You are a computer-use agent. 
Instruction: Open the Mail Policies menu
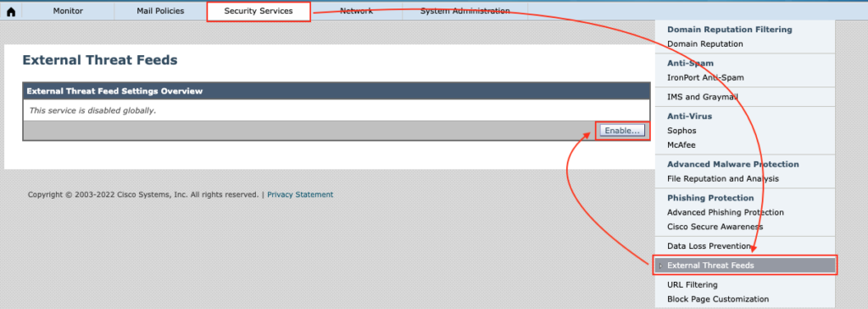pyautogui.click(x=160, y=11)
